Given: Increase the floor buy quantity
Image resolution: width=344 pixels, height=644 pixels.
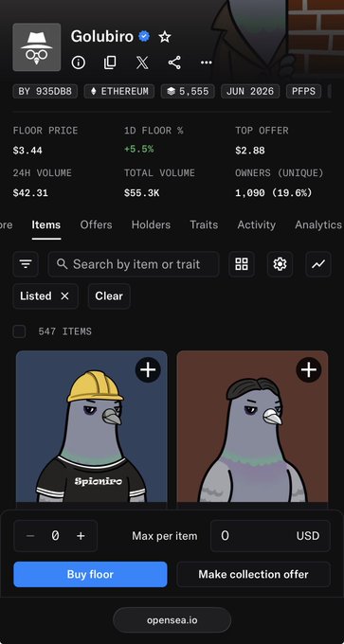Looking at the screenshot, I should (81, 536).
